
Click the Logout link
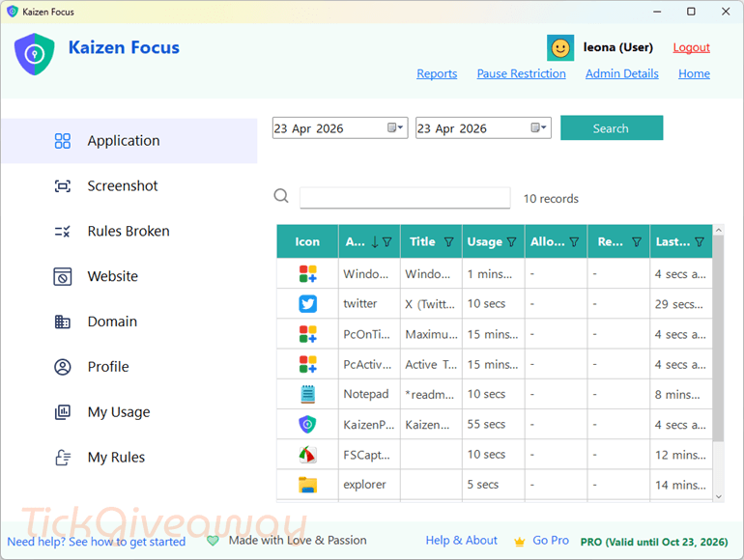[691, 47]
